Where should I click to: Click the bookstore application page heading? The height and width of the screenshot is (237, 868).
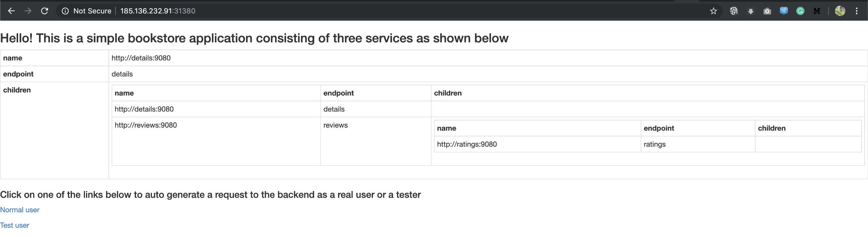tap(254, 38)
